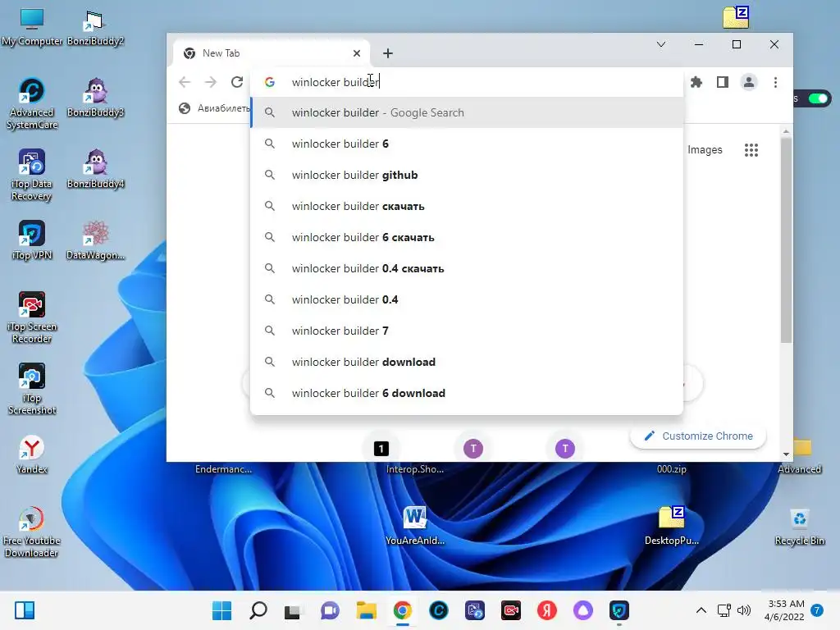
Task: Open taskbar Search magnifier
Action: click(258, 610)
